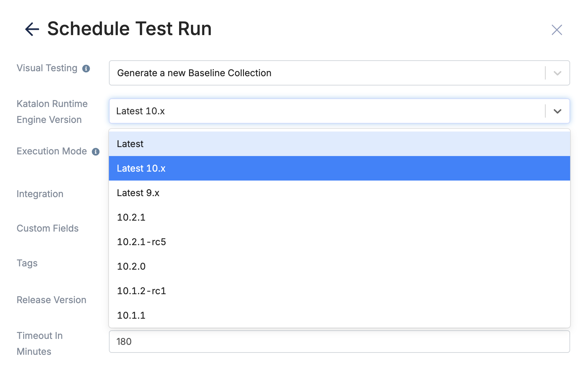Viewport: 588px width, 377px height.
Task: Close the Schedule Test Run dialog
Action: point(557,30)
